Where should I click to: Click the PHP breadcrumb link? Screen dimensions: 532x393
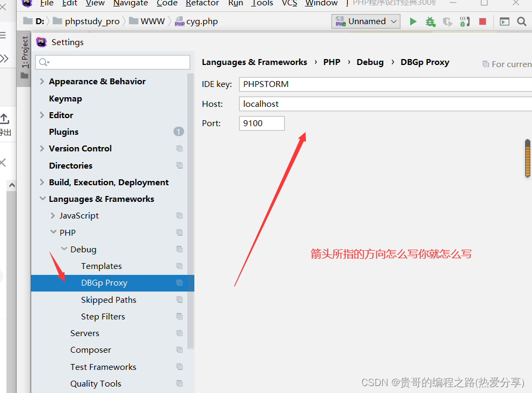coord(332,62)
